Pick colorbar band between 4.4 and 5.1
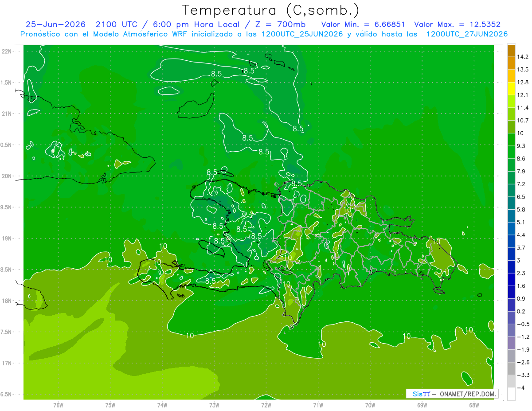Screen dimensions: 532x411 click(511, 229)
